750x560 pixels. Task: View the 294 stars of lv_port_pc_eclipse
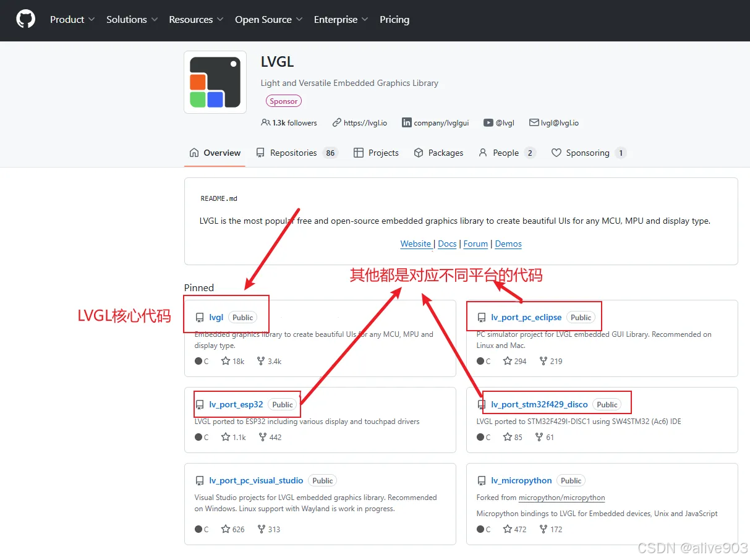pos(515,361)
